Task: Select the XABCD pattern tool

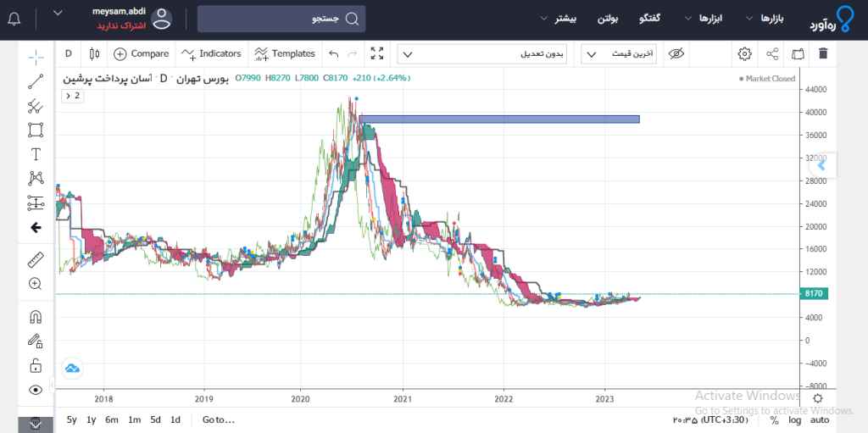Action: coord(36,178)
